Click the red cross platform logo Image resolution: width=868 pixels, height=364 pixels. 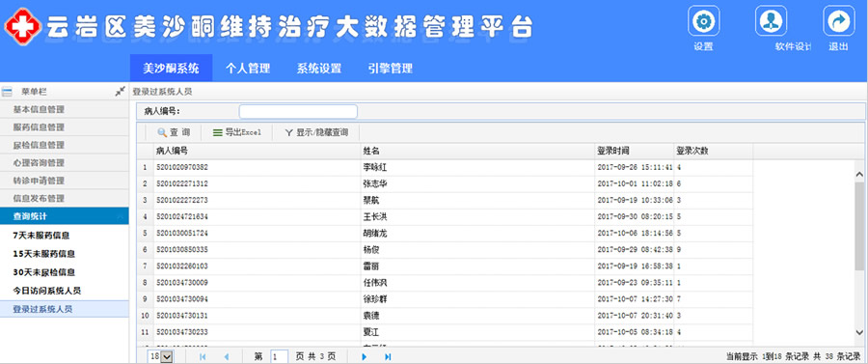click(x=23, y=26)
